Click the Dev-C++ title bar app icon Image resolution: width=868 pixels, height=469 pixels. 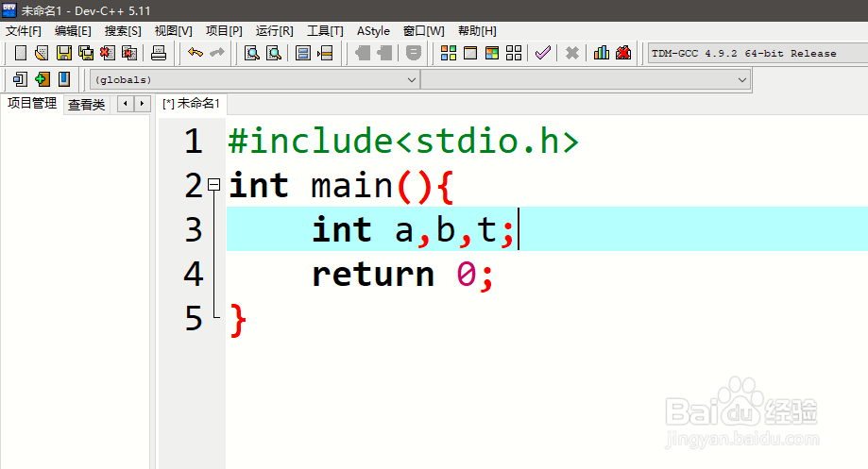[9, 10]
